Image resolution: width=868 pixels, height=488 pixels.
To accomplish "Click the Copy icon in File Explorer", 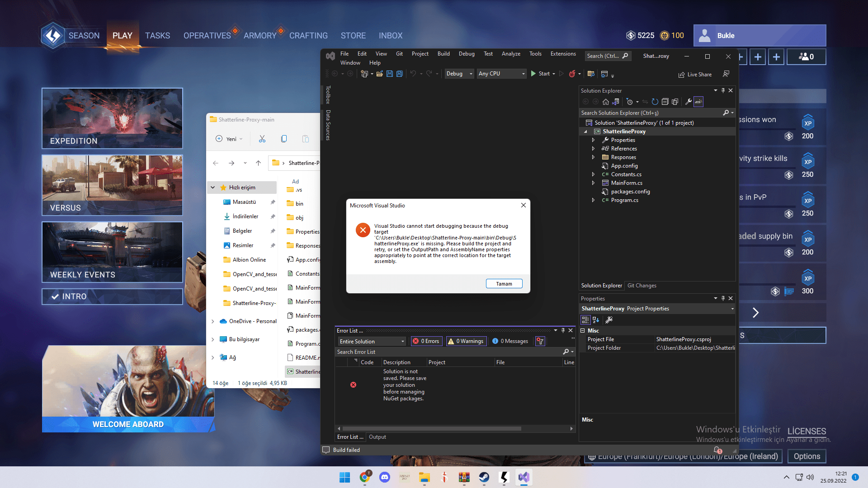I will (284, 139).
